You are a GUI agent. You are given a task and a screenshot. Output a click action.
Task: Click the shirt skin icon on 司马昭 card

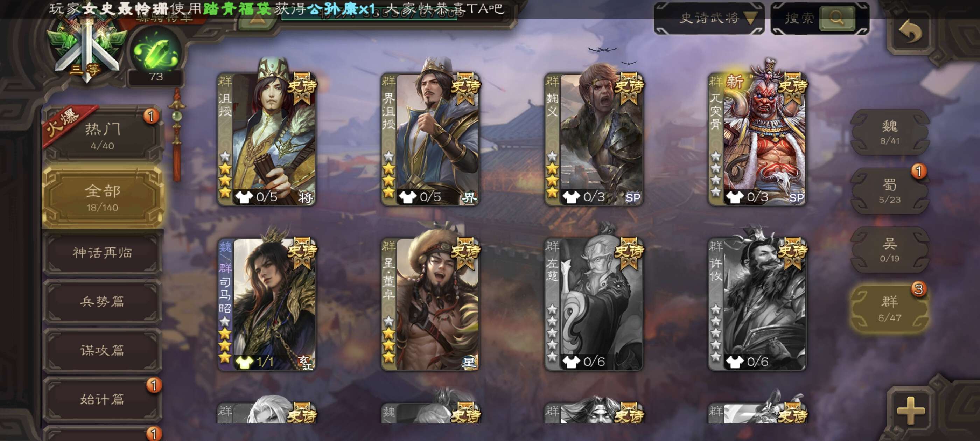click(x=244, y=362)
